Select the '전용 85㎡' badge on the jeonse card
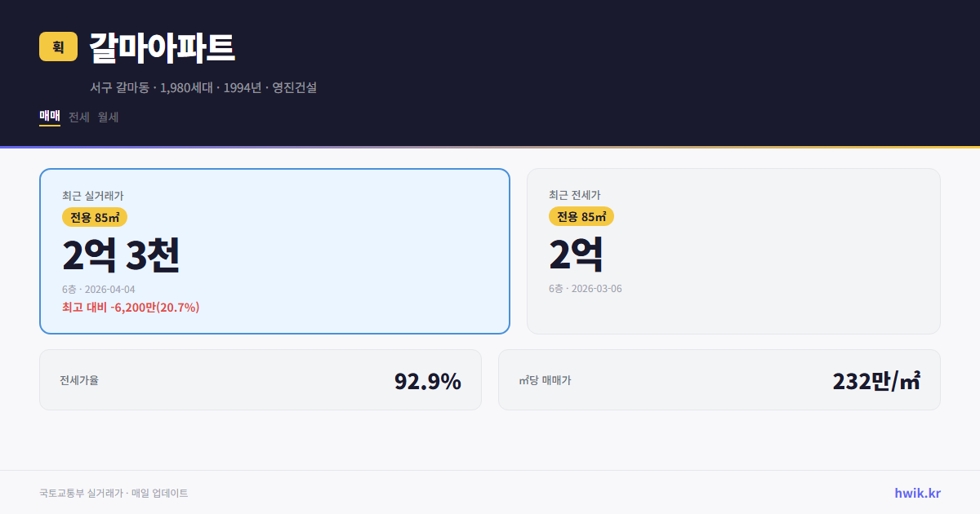980x514 pixels. pos(581,217)
